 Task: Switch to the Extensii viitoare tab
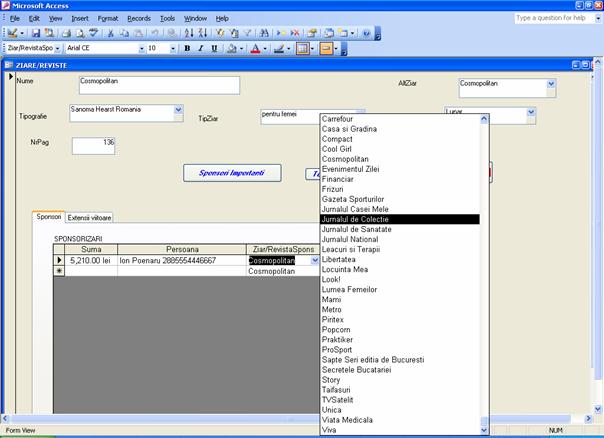(90, 217)
